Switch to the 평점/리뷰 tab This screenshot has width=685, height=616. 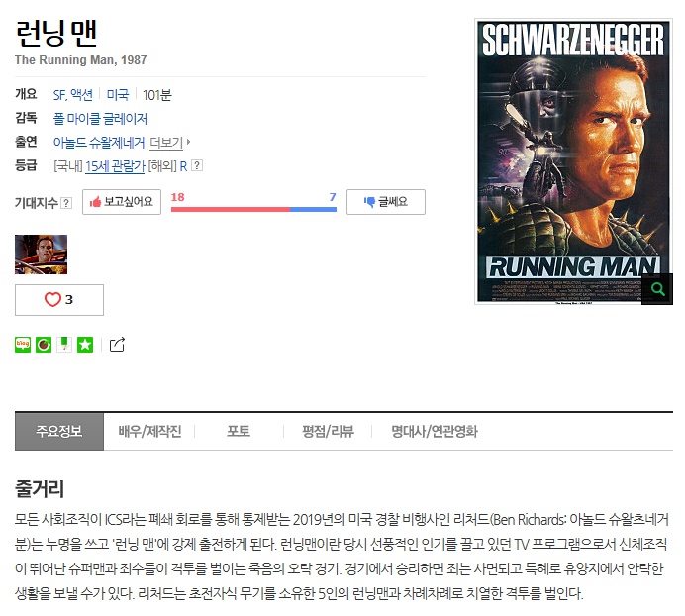click(328, 432)
